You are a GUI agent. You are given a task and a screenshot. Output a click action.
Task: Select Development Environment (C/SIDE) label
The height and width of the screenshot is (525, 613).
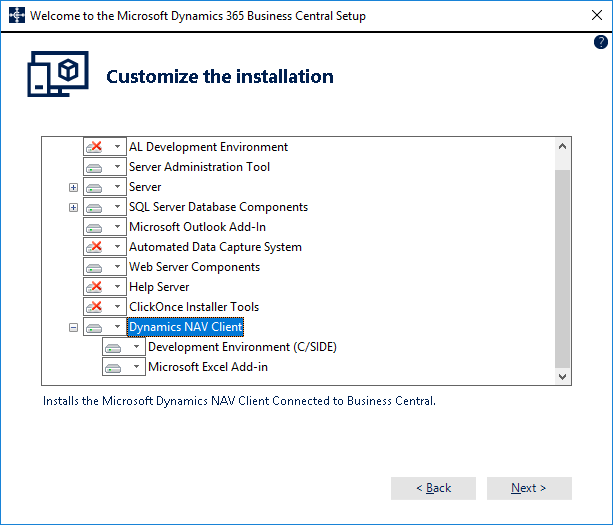point(242,347)
